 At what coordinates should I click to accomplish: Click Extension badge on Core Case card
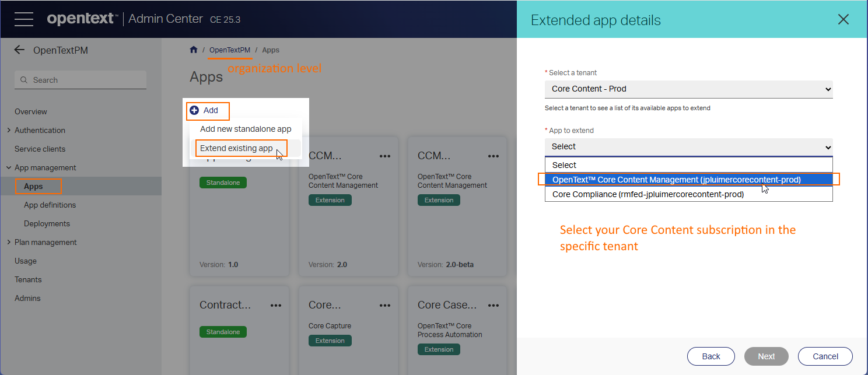[x=439, y=349]
